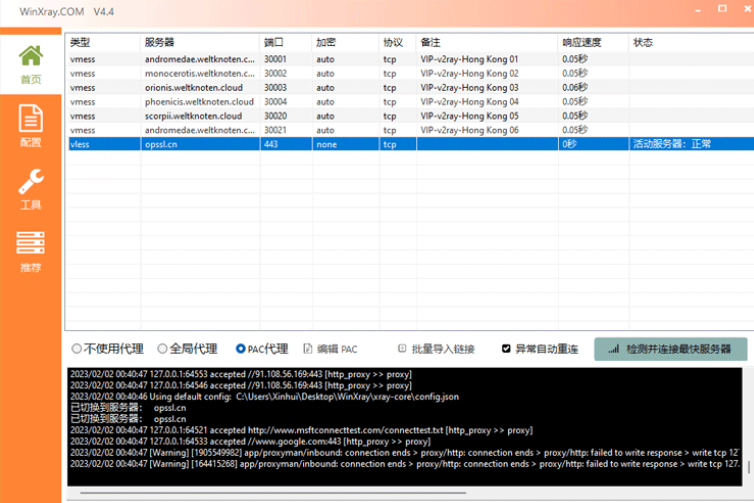The width and height of the screenshot is (754, 503).
Task: Select row VIP-v2ray-Hong Kong 05
Action: [x=410, y=116]
